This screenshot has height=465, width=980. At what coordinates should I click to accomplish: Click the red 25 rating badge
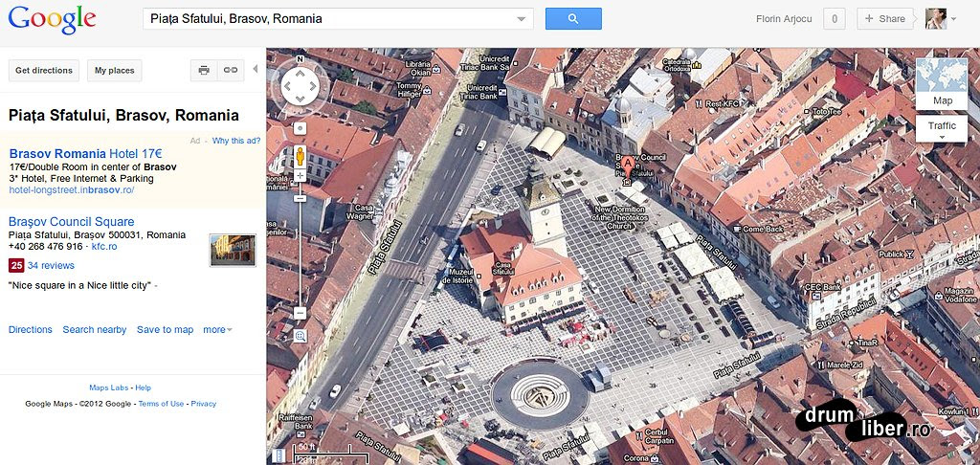tap(16, 266)
